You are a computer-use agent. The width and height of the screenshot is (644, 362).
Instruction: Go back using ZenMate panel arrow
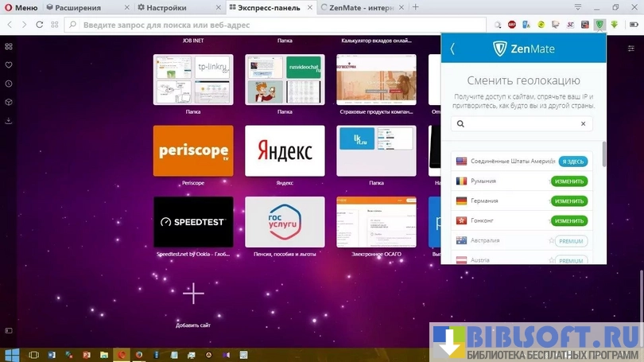[452, 49]
